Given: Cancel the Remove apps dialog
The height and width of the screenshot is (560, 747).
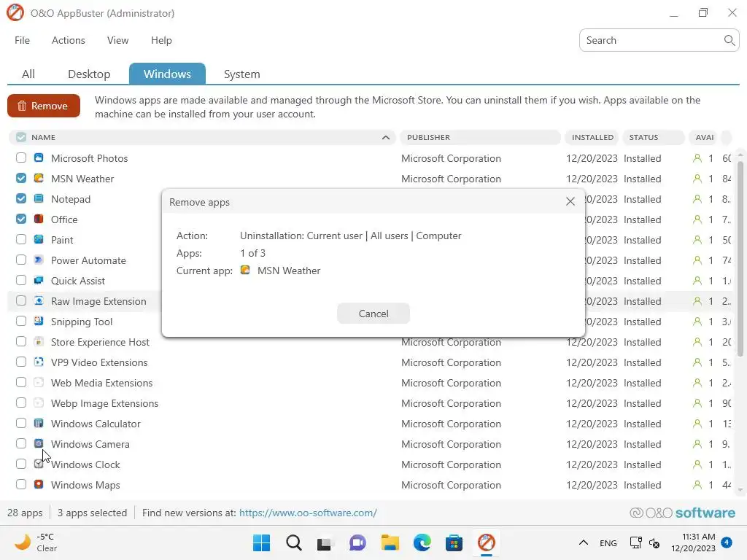Looking at the screenshot, I should 373,314.
